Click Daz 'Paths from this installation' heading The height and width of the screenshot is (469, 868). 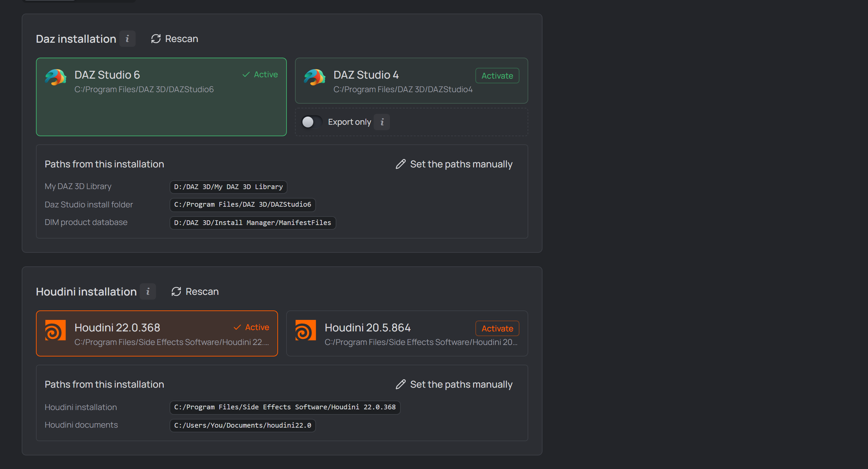point(104,164)
